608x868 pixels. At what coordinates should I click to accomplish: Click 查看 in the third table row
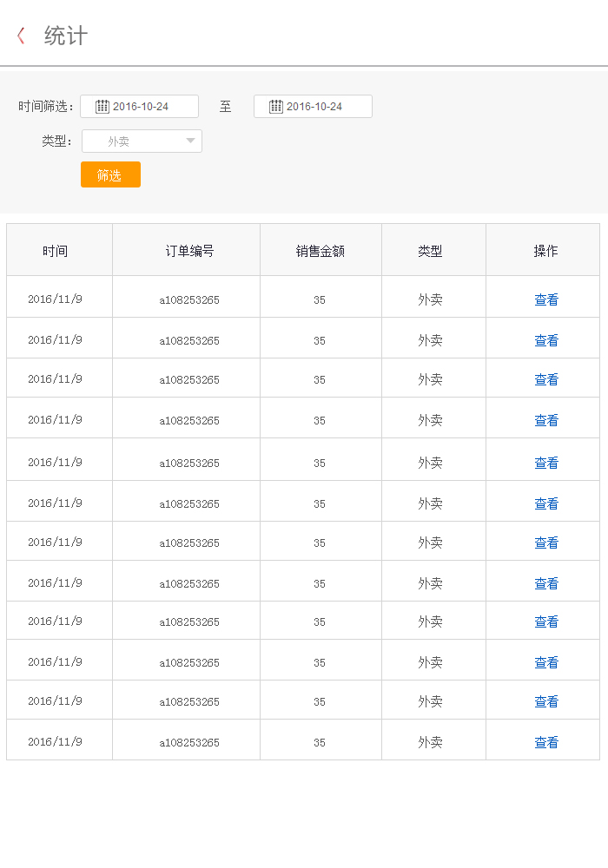click(546, 380)
